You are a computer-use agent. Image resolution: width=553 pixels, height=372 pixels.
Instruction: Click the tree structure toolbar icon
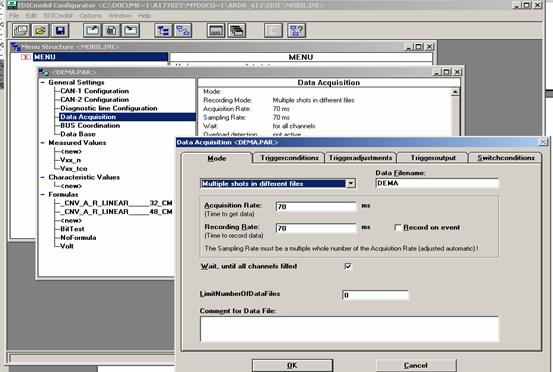tap(163, 31)
